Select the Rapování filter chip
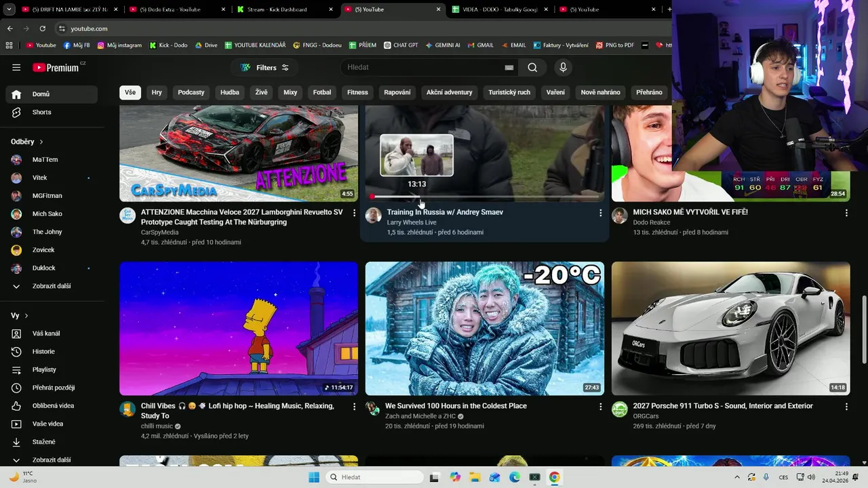Image resolution: width=868 pixels, height=488 pixels. [397, 92]
